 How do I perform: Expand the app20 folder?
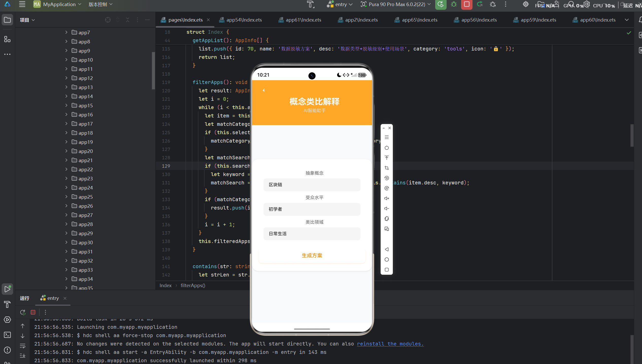pos(66,151)
